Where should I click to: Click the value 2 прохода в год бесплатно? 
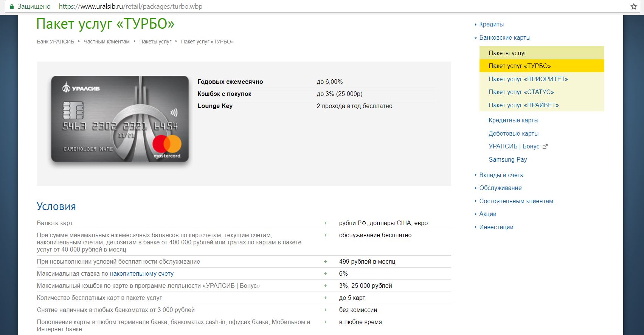click(355, 106)
